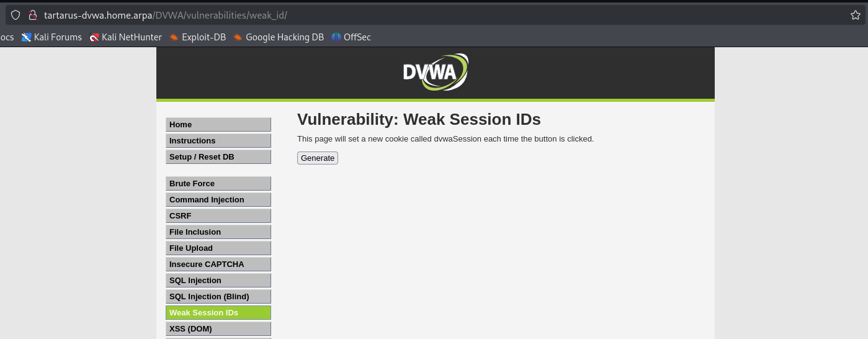The height and width of the screenshot is (339, 868).
Task: Navigate to Command Injection
Action: pos(218,200)
